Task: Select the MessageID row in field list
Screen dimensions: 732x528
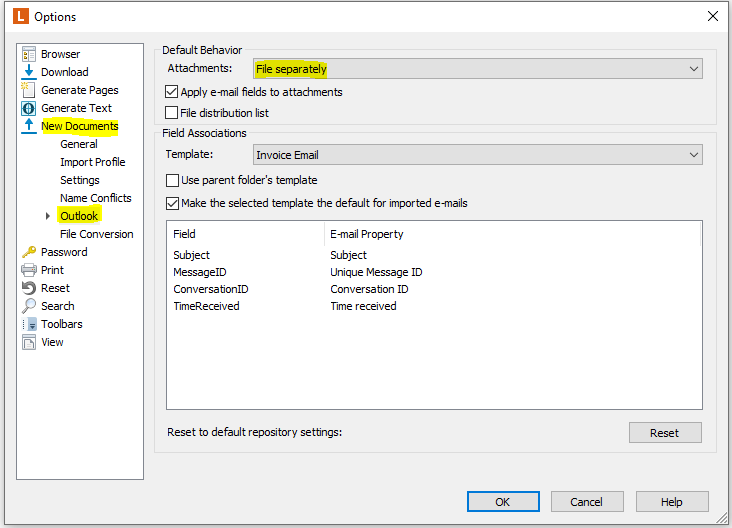Action: pyautogui.click(x=434, y=272)
